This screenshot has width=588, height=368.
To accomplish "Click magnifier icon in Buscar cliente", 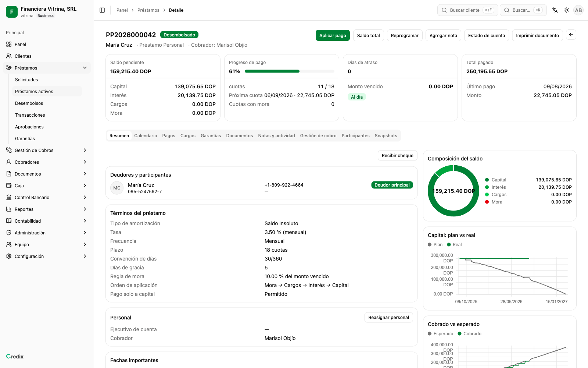I will click(444, 10).
